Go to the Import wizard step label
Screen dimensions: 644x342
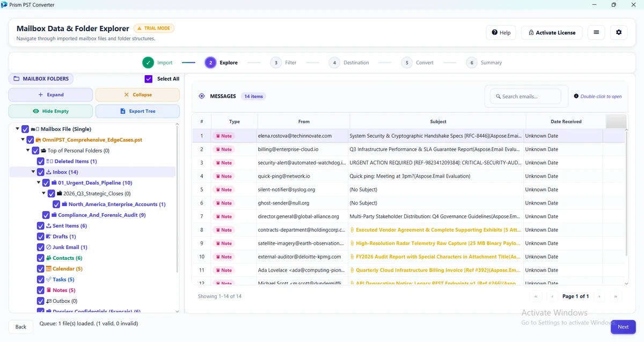(165, 63)
